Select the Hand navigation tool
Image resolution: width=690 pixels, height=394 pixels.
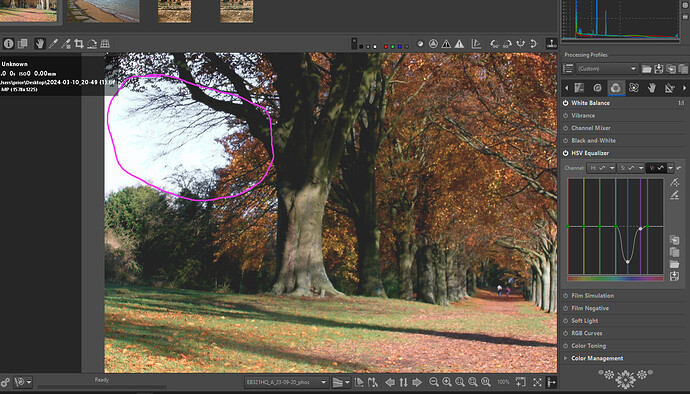tap(40, 43)
